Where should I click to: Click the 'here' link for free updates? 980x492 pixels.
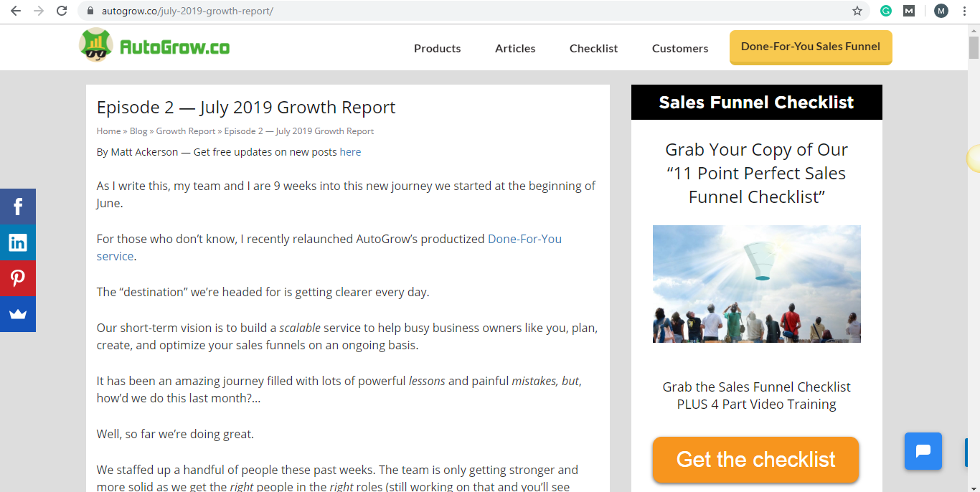click(350, 151)
